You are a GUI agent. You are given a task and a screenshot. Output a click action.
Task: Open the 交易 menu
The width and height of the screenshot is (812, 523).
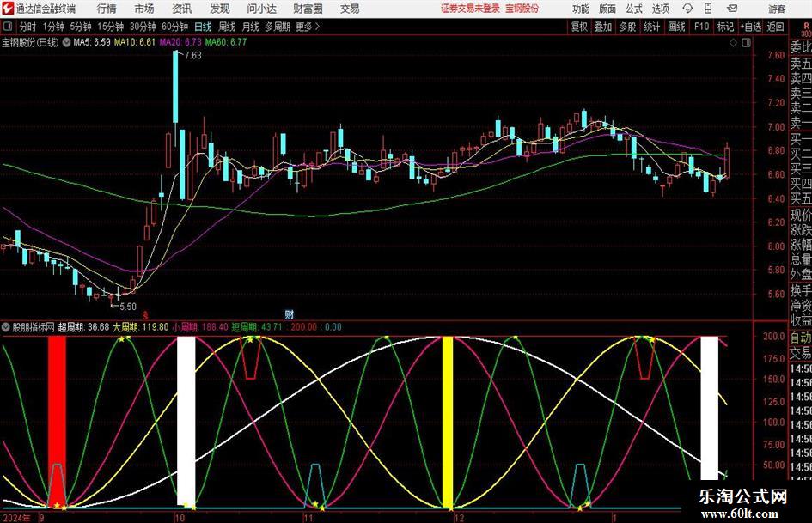pyautogui.click(x=350, y=9)
